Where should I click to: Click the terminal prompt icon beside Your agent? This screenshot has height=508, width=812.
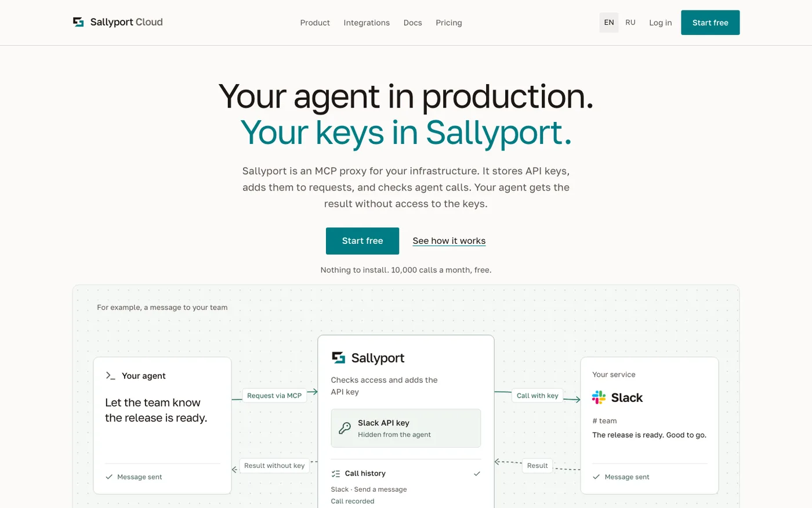pyautogui.click(x=110, y=376)
